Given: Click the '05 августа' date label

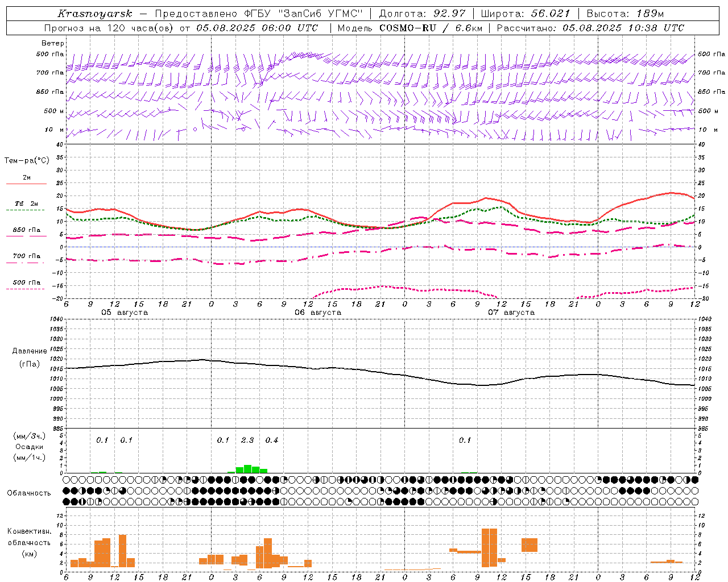Looking at the screenshot, I should click(125, 313).
